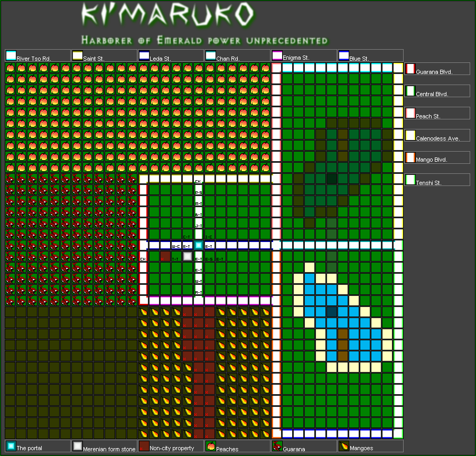
Task: Select Saint St. legend entry
Action: (104, 56)
